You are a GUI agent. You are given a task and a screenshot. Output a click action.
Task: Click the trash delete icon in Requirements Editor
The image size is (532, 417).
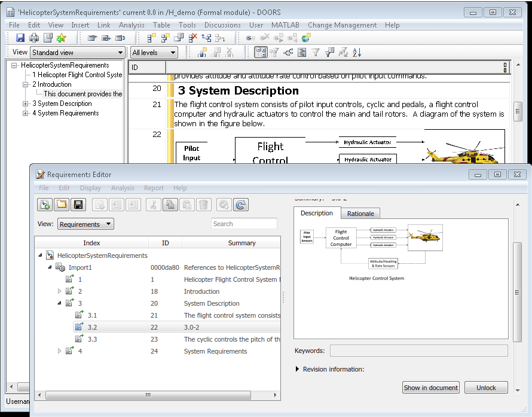pos(204,205)
